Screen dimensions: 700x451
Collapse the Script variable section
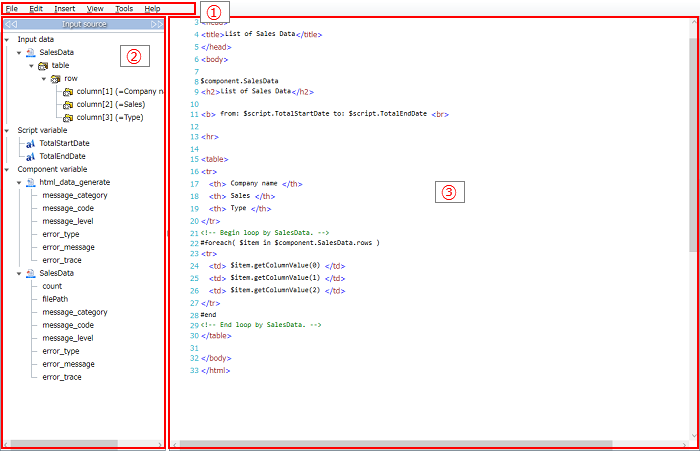tap(7, 130)
